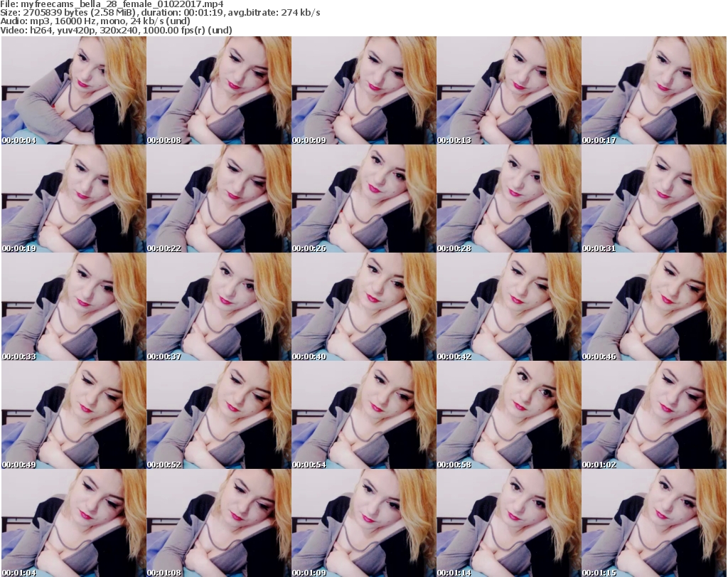Click the 'Video: h264, yuv420p' info line
728x577 pixels.
(x=116, y=30)
